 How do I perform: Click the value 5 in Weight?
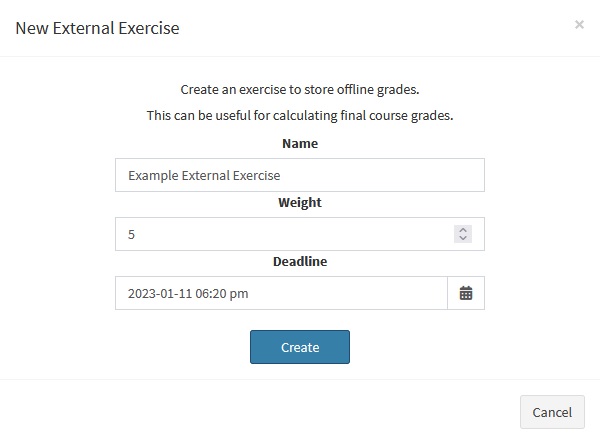[x=132, y=234]
